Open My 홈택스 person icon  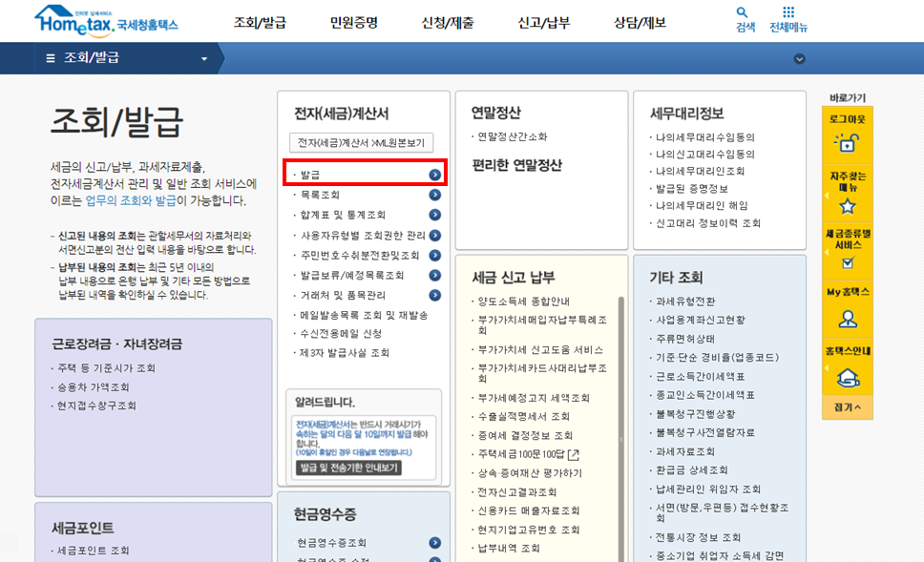[848, 320]
